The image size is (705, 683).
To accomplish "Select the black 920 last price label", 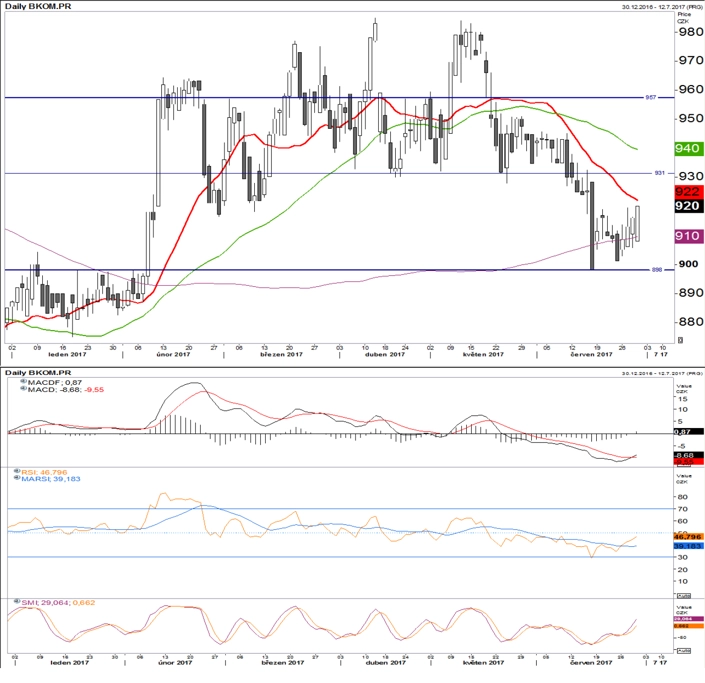I will tap(688, 206).
